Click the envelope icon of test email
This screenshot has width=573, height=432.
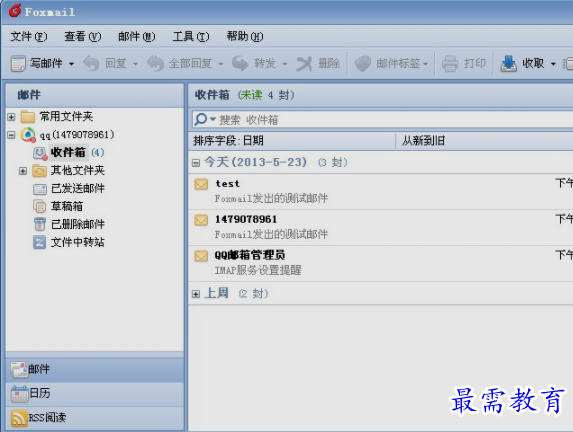[201, 184]
